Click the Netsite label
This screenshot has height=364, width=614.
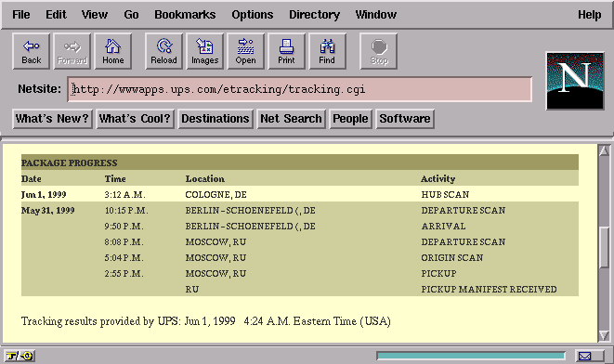pos(40,89)
